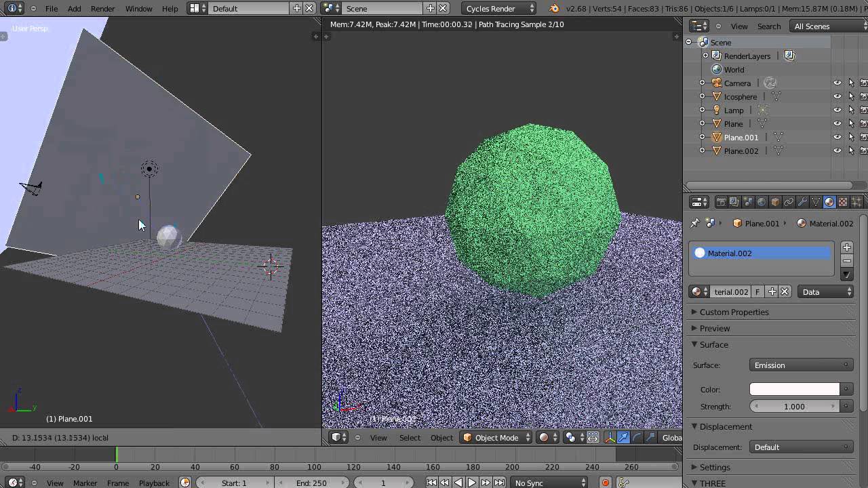
Task: Hide Icosphere in viewport via eye icon
Action: click(837, 97)
